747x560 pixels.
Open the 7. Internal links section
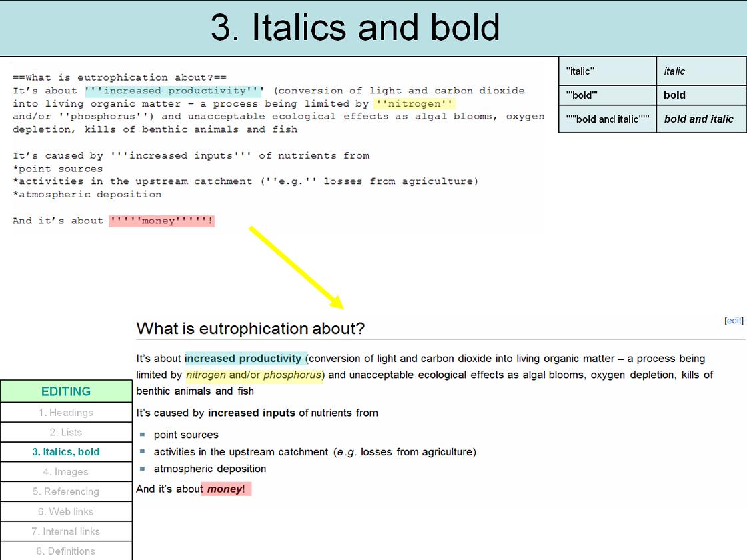coord(66,531)
